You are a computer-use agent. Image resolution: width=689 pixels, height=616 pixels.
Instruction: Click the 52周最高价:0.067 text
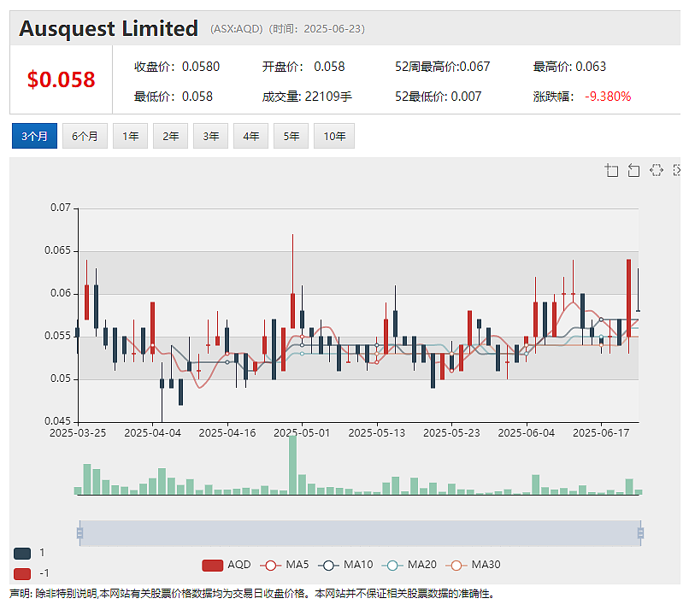click(x=442, y=67)
